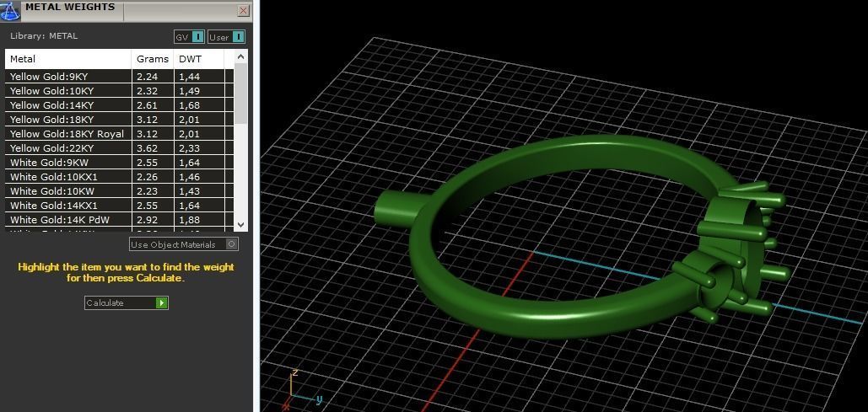Screen dimensions: 868x412
Task: Sort by Grams column header
Action: (153, 59)
